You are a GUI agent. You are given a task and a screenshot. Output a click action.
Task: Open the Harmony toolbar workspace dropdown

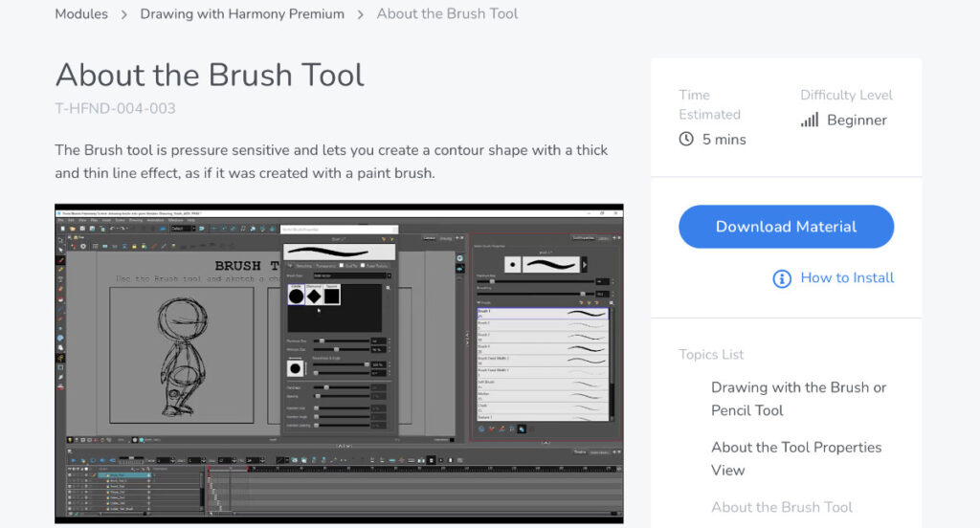tap(183, 229)
